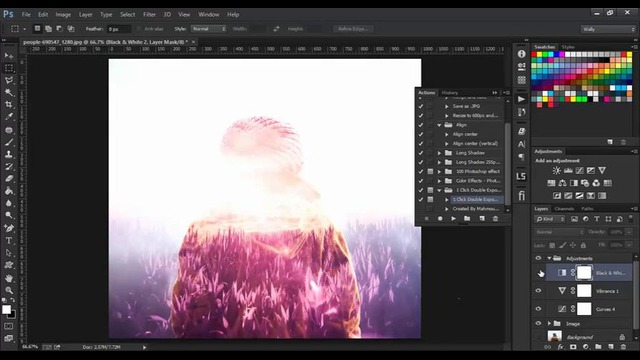Collapse the Adjustments layer group
The height and width of the screenshot is (360, 640).
point(549,258)
